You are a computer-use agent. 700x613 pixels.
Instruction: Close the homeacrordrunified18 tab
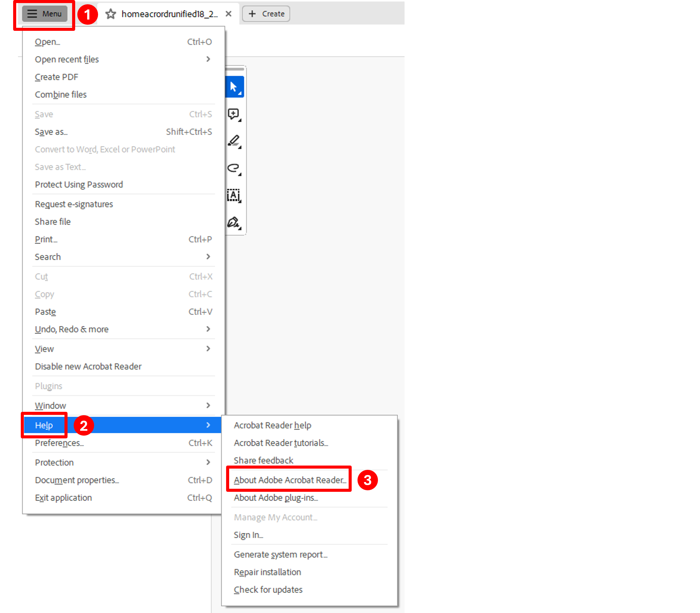pyautogui.click(x=228, y=14)
